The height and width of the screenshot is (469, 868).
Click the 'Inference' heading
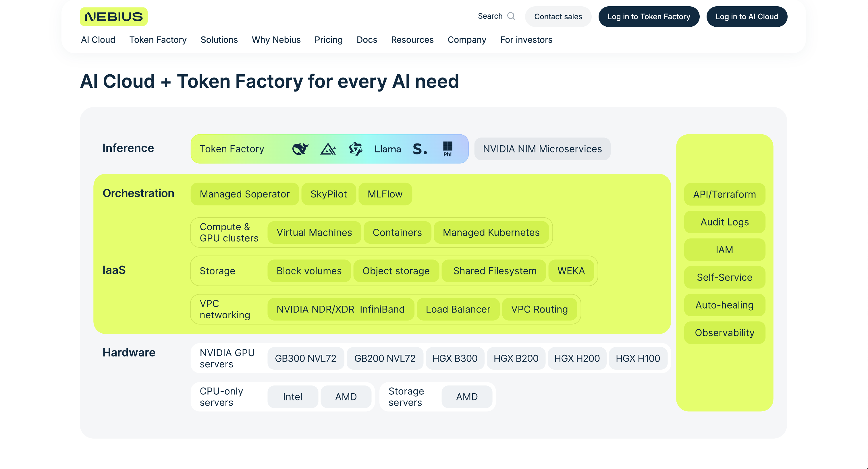(x=128, y=148)
